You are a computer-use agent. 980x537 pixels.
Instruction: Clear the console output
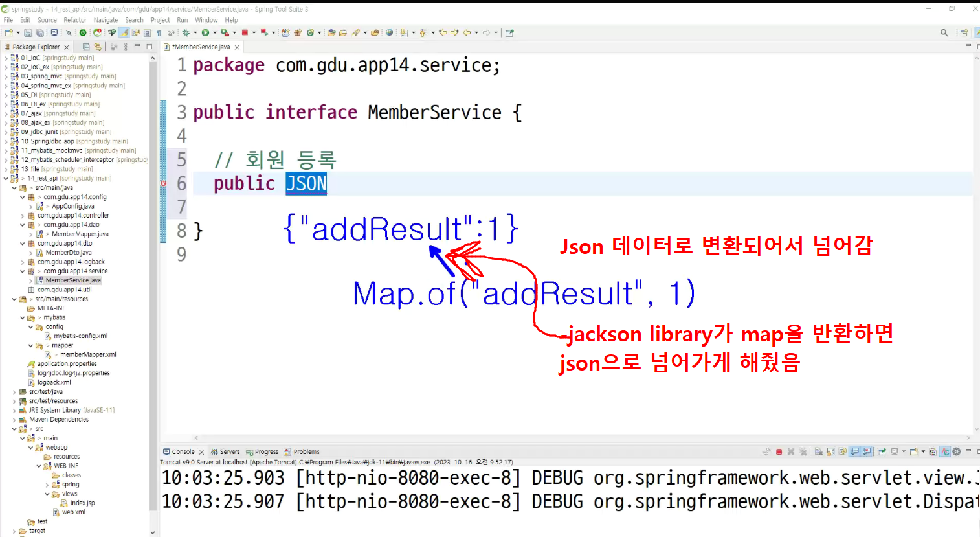tap(818, 451)
